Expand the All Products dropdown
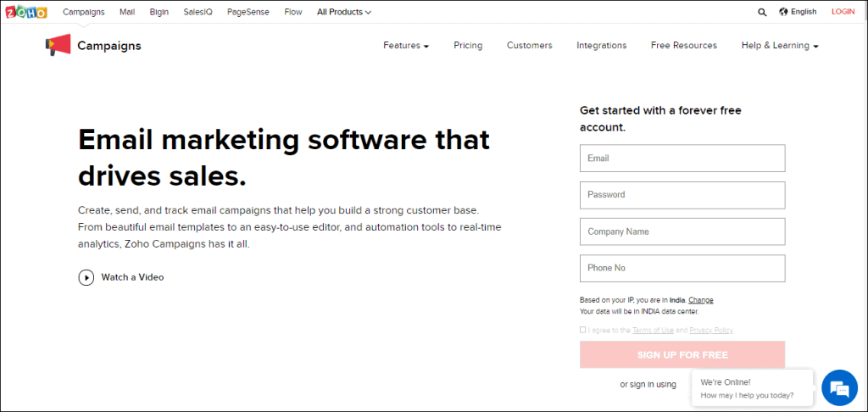 [x=344, y=12]
